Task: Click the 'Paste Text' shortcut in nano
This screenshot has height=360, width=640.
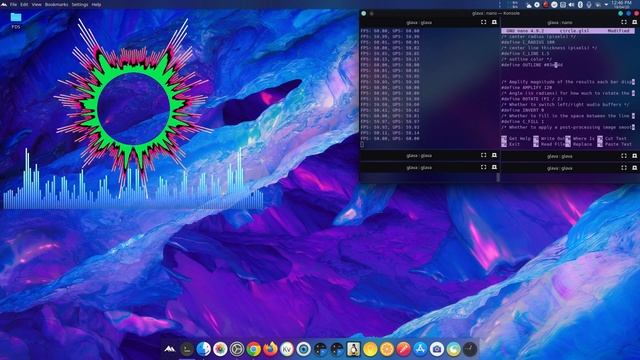Action: pos(614,144)
